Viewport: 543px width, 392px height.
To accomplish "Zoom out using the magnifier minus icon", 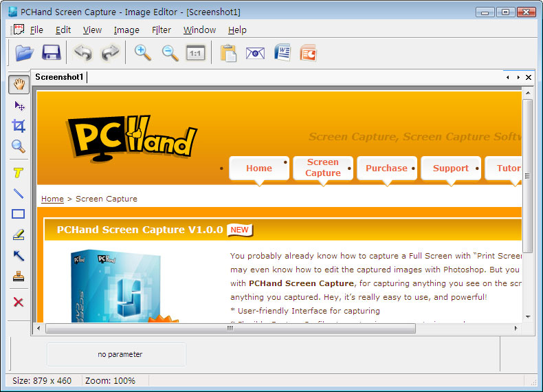I will (170, 53).
